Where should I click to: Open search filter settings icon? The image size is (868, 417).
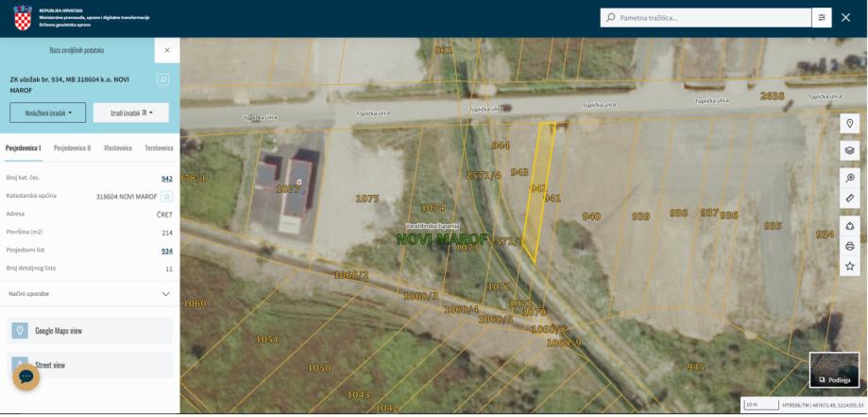pyautogui.click(x=822, y=18)
